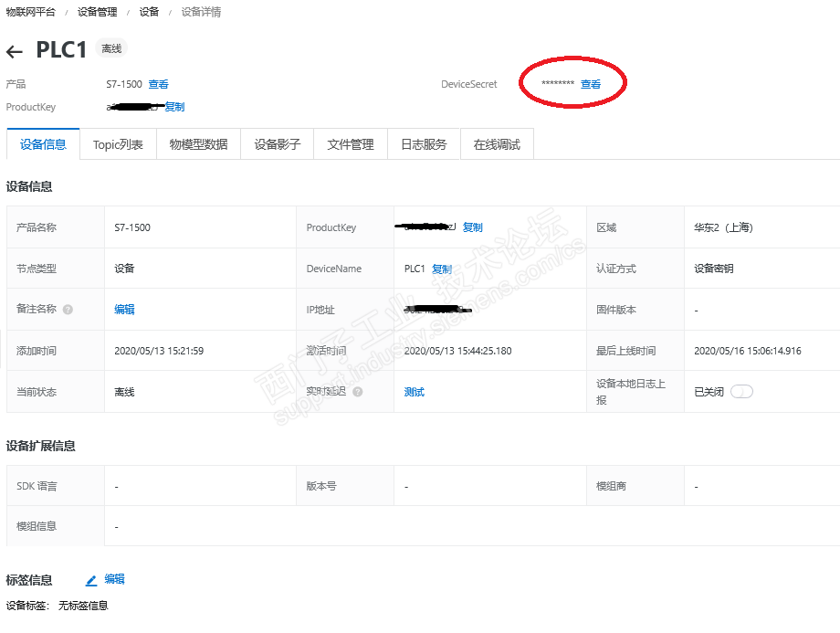The width and height of the screenshot is (840, 633).
Task: Switch to the 在线调试 tab
Action: [497, 144]
